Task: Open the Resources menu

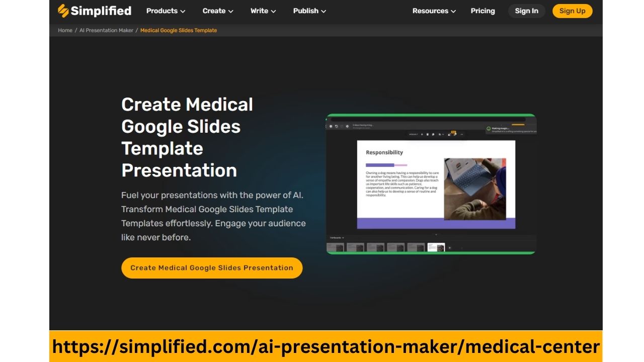Action: pyautogui.click(x=434, y=11)
